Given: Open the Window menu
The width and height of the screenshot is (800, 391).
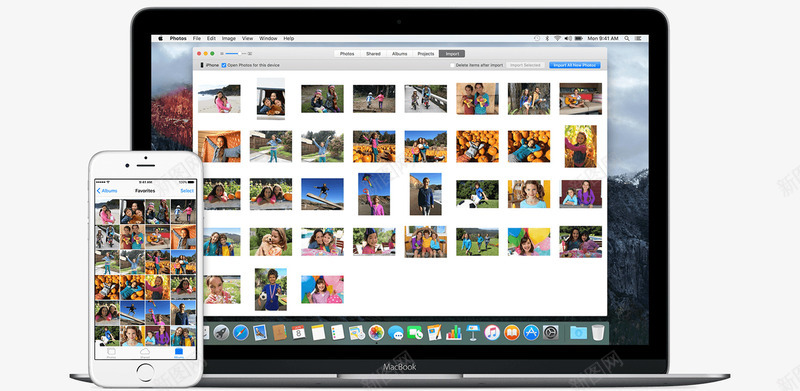Looking at the screenshot, I should [268, 38].
